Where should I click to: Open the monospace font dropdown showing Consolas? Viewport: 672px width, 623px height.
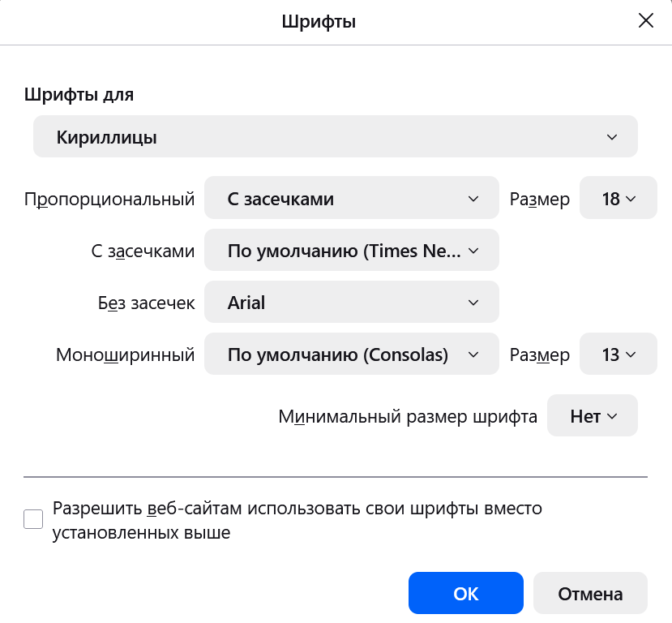352,354
